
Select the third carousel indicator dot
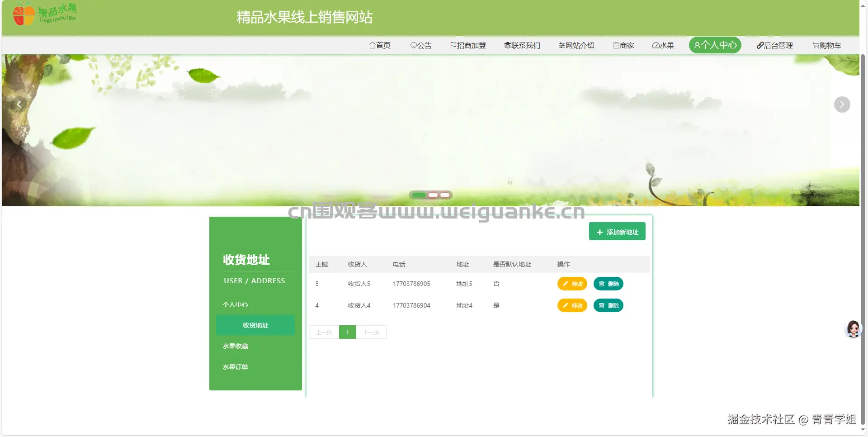coord(445,195)
